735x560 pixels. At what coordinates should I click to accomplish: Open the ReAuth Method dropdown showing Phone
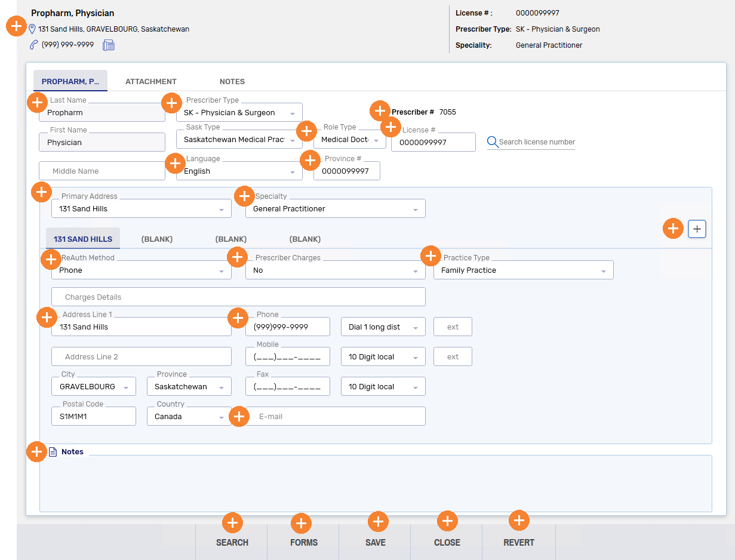click(141, 270)
